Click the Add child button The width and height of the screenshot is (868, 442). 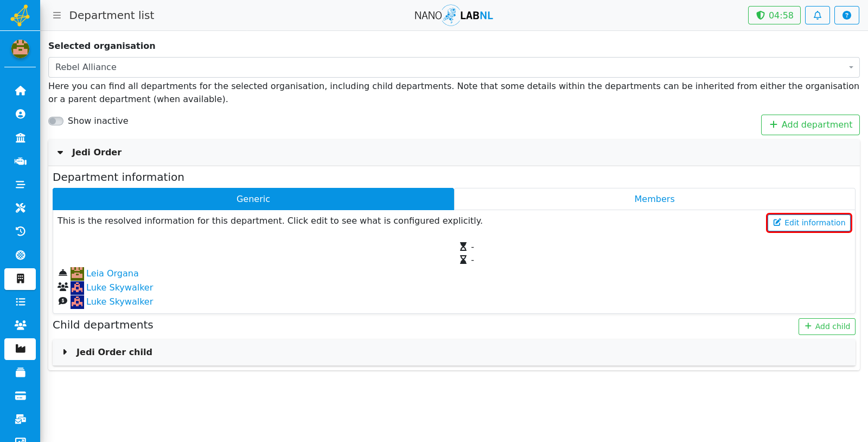pos(827,326)
